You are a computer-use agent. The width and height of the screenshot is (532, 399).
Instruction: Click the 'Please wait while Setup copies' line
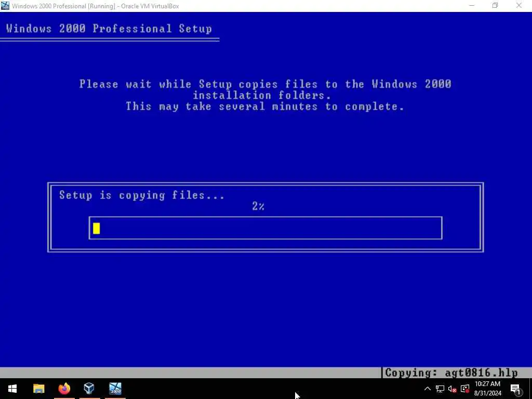click(x=265, y=84)
